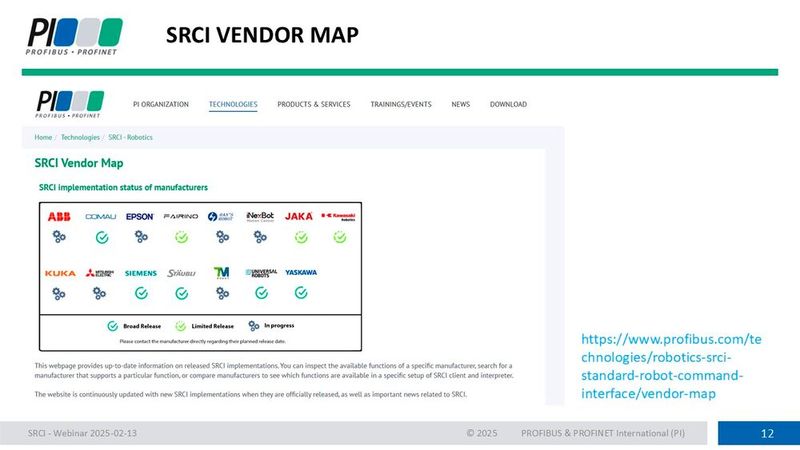
Task: Click the Stäubli vendor logo
Action: tap(182, 273)
